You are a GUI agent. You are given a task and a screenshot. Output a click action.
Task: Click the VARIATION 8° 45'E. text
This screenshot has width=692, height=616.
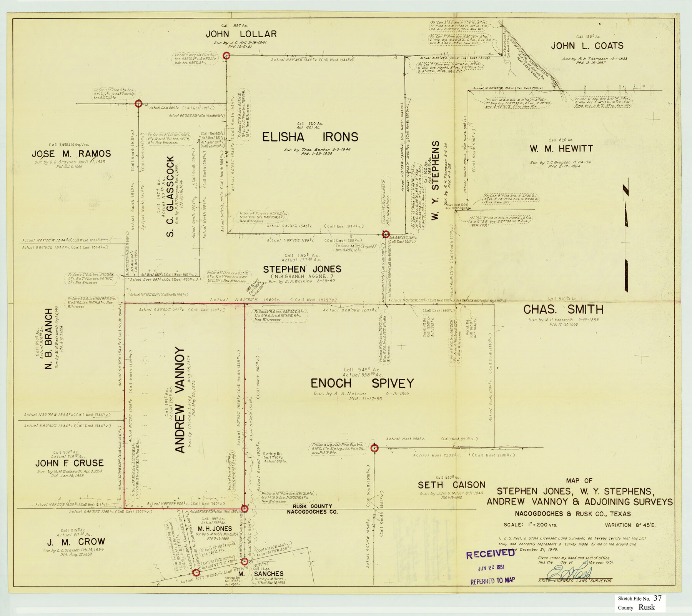pyautogui.click(x=629, y=525)
